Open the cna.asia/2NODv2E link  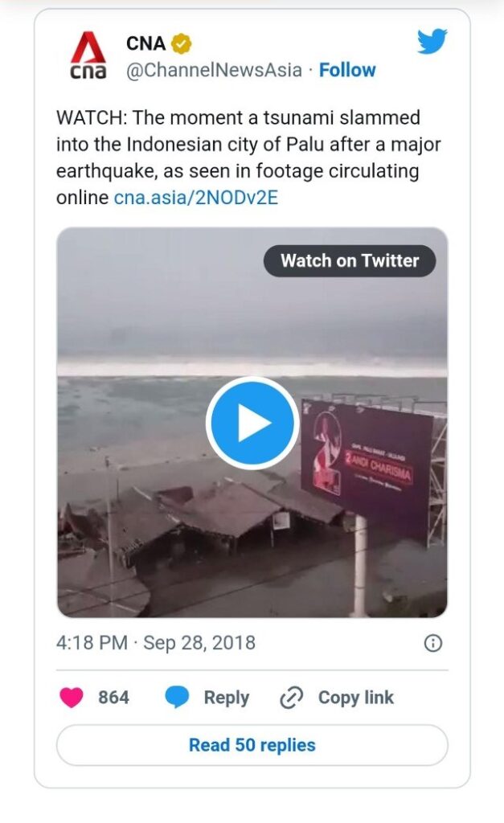click(195, 197)
